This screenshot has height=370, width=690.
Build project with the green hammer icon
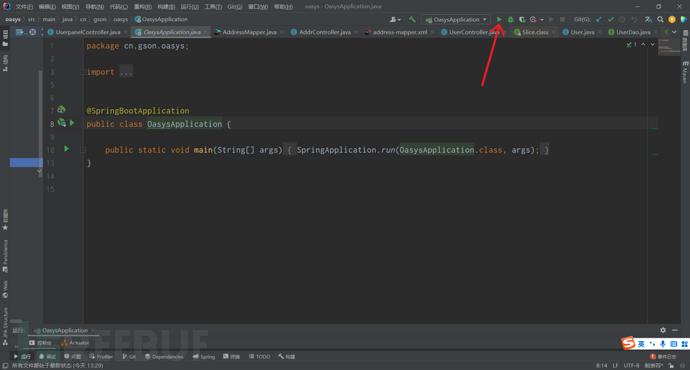(x=412, y=19)
